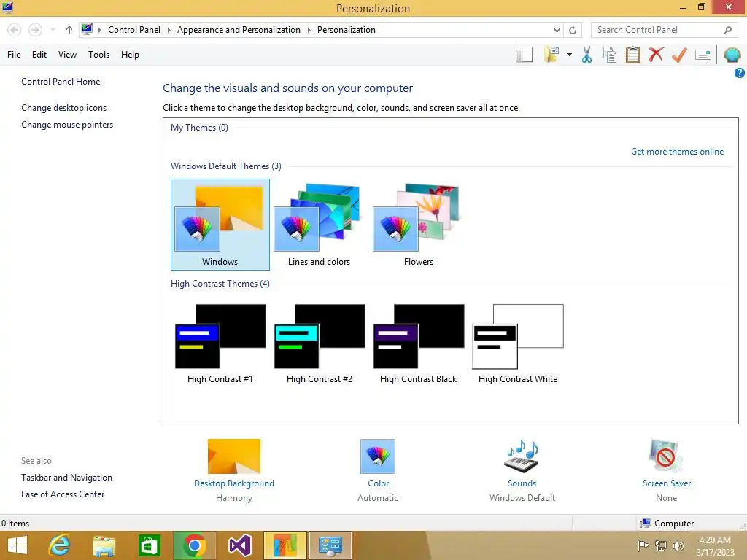Viewport: 747px width, 560px height.
Task: Click the search magnifier in Search Control Panel
Action: click(727, 30)
